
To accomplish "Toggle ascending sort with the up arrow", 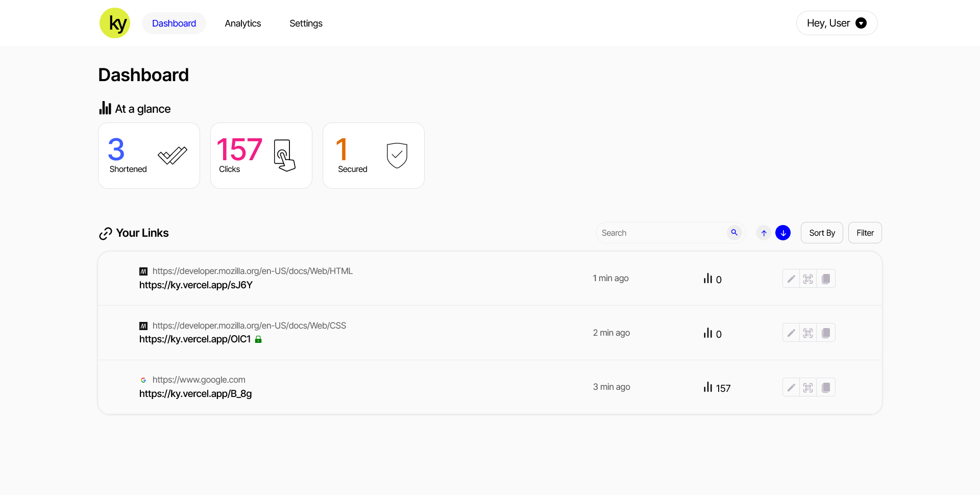I will pos(764,232).
